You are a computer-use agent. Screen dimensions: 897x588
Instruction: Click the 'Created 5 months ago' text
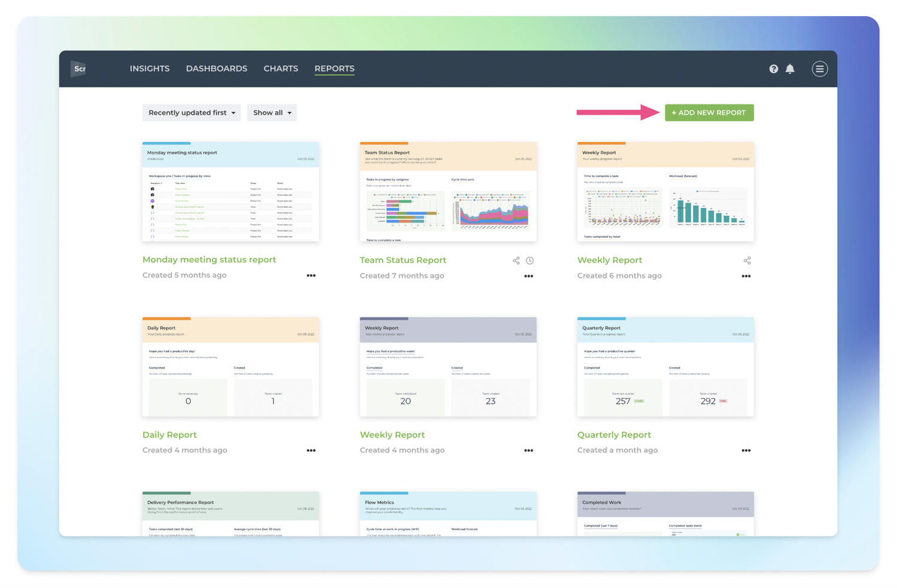click(184, 275)
